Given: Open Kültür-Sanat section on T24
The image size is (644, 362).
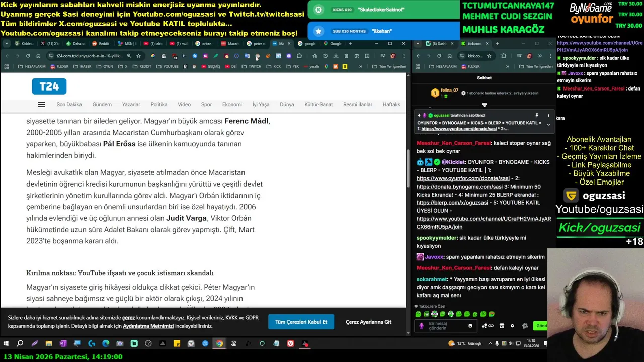Looking at the screenshot, I should tap(318, 105).
